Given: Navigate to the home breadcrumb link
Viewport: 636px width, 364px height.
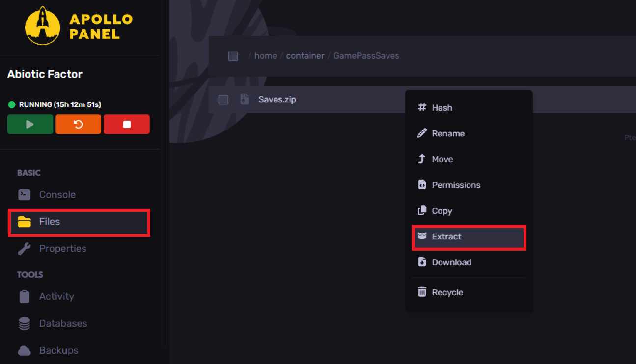Looking at the screenshot, I should tap(266, 56).
